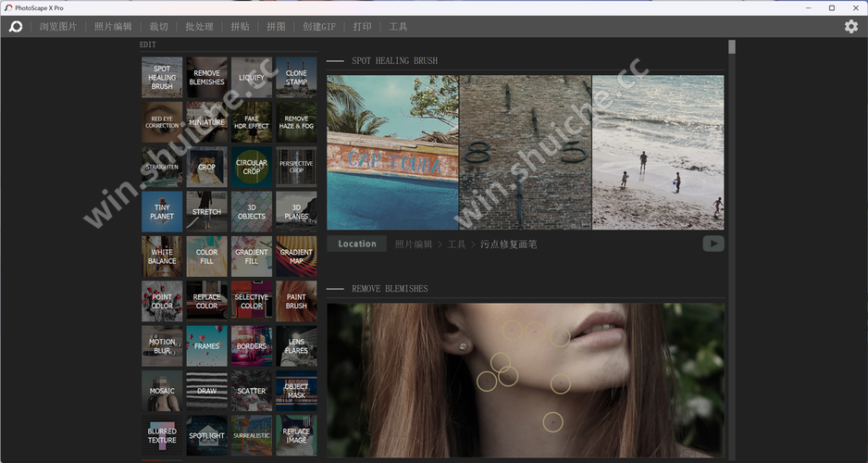Click the beach photo thumbnail
The width and height of the screenshot is (868, 463).
pos(658,153)
